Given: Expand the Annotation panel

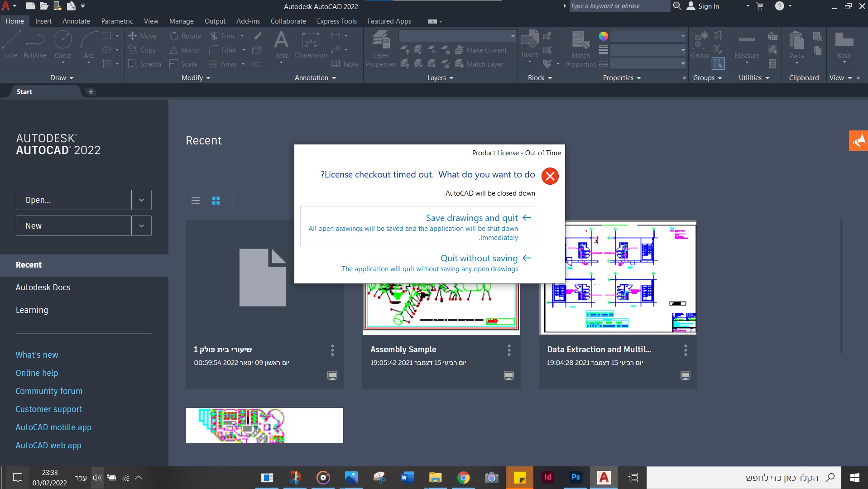Looking at the screenshot, I should point(316,78).
